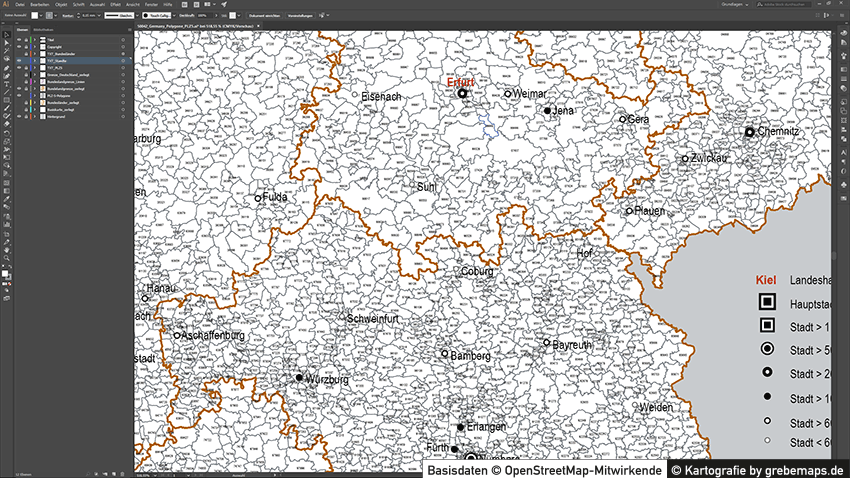The image size is (850, 478).
Task: Open the stroke weight dropdown
Action: coord(99,15)
